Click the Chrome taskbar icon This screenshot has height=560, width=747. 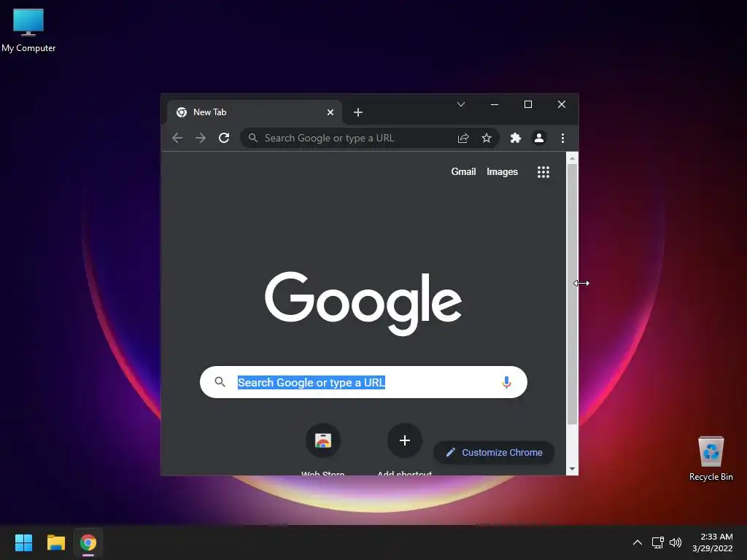click(x=88, y=542)
